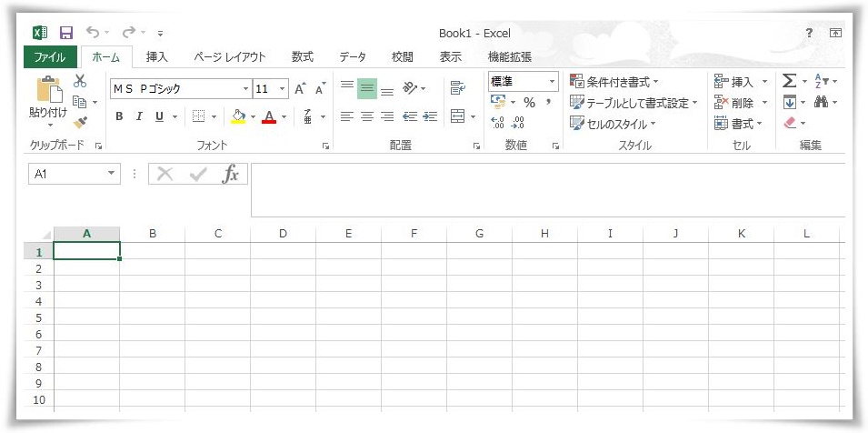Click the merge and center icon
868x433 pixels.
click(x=457, y=116)
